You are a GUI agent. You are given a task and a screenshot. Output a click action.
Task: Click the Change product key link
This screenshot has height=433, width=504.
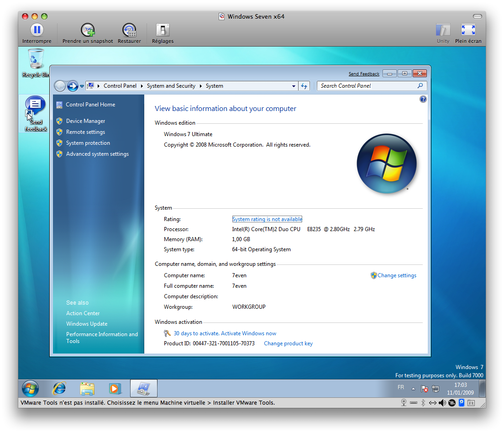pos(289,343)
